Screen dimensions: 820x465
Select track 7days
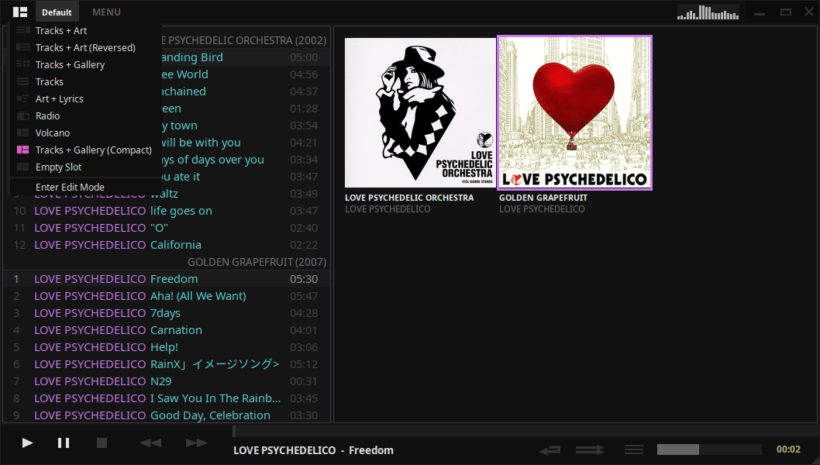coord(167,313)
